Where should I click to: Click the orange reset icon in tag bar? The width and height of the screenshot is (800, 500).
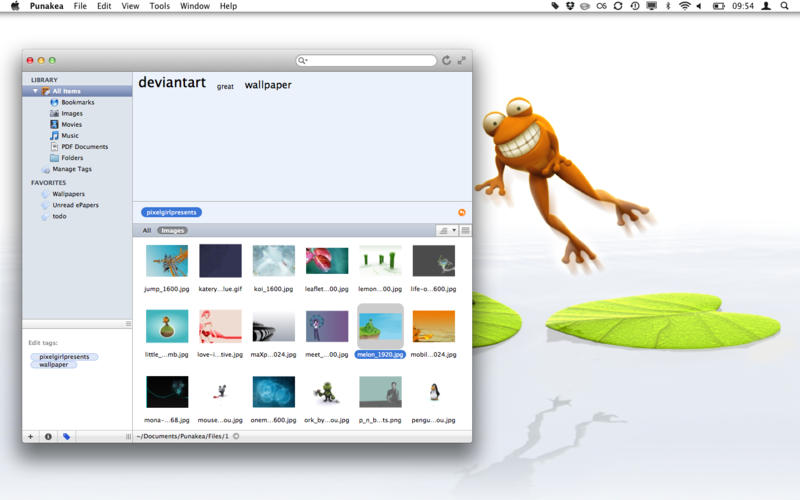(461, 212)
